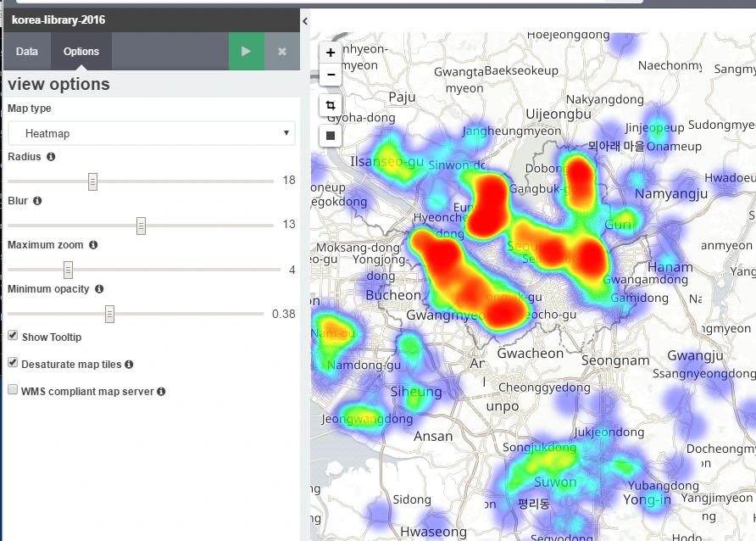Click the Ansan label on the map
756x541 pixels.
click(433, 437)
